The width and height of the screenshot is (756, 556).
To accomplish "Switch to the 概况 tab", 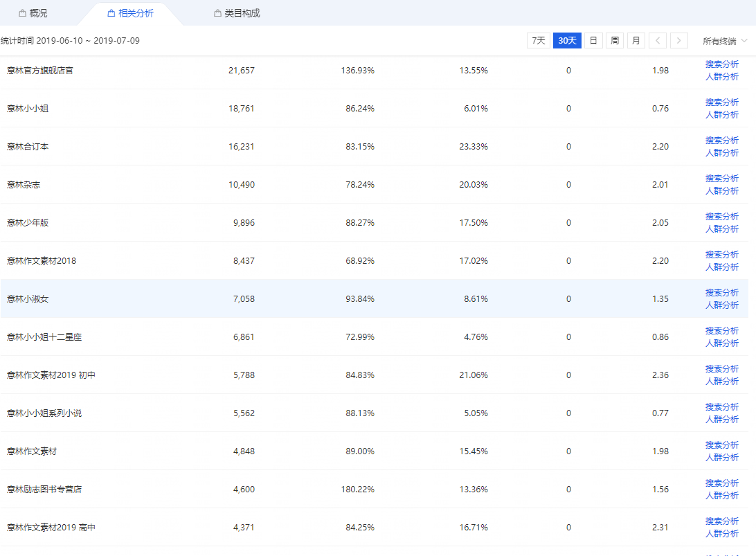I will tap(33, 13).
